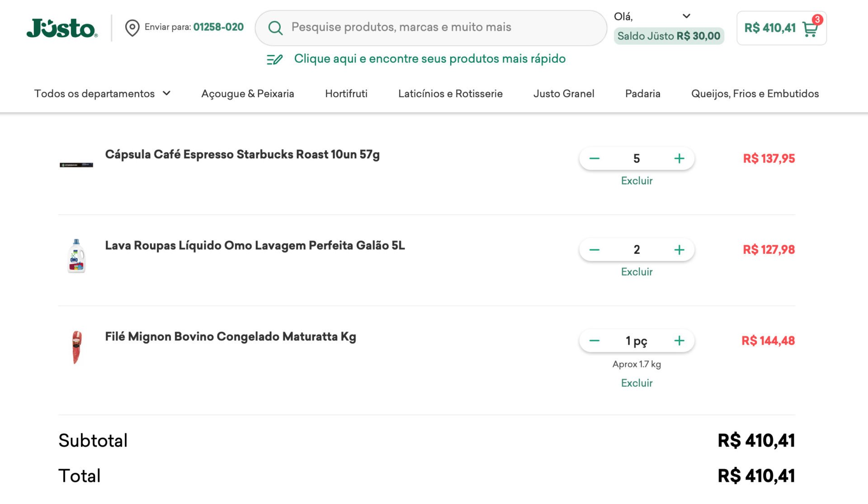The height and width of the screenshot is (504, 868).
Task: View Saldo Jüsto R$ 30,00 balance
Action: point(669,36)
